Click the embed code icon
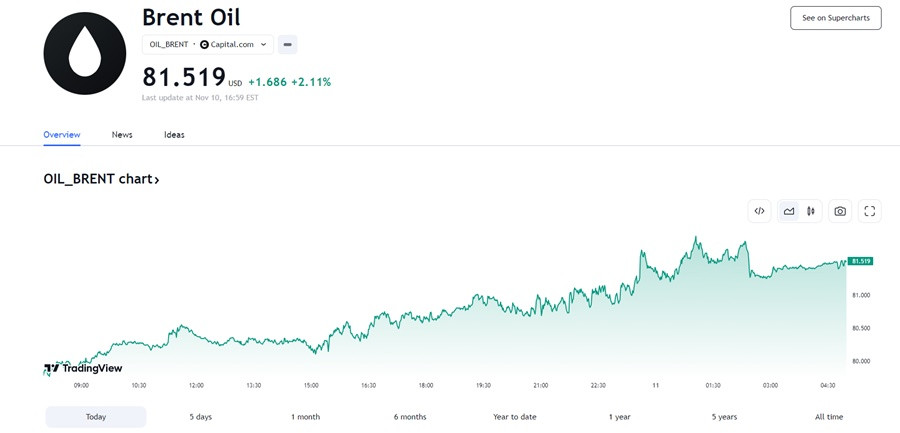900x433 pixels. (x=759, y=211)
